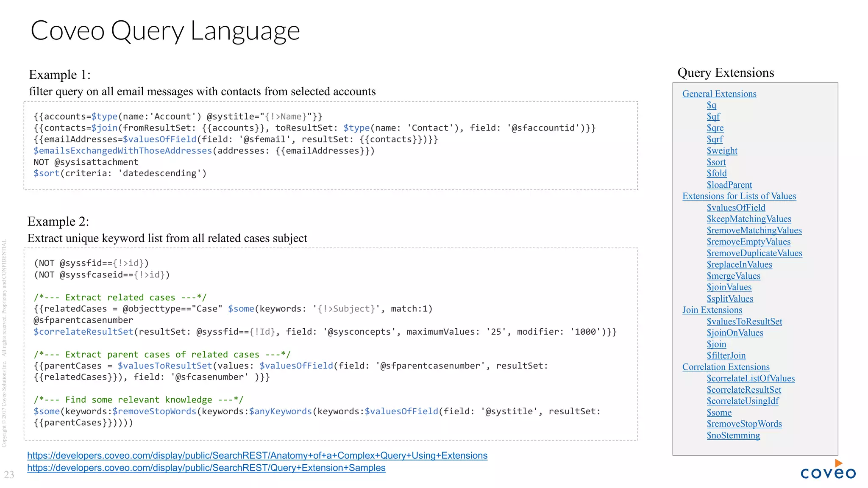Click the $correlateUsingIdf link
Image resolution: width=868 pixels, height=488 pixels.
(x=742, y=401)
